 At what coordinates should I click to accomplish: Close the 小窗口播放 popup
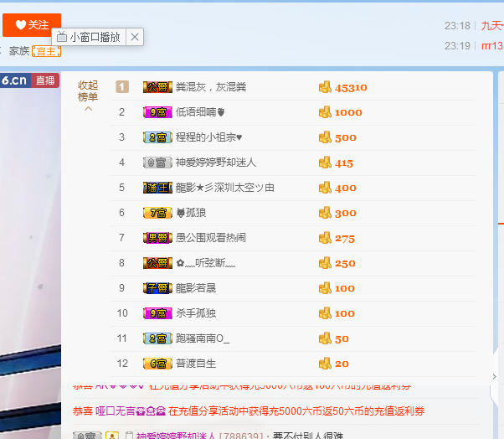[136, 37]
